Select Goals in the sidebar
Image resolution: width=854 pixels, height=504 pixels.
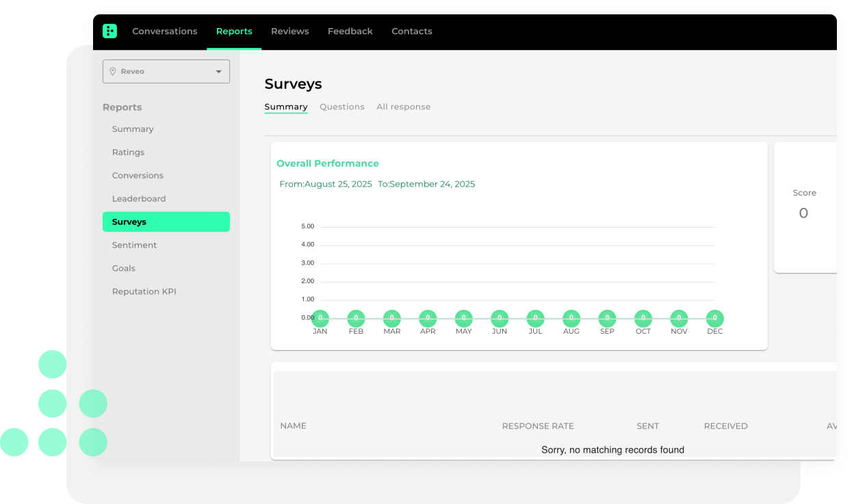124,269
